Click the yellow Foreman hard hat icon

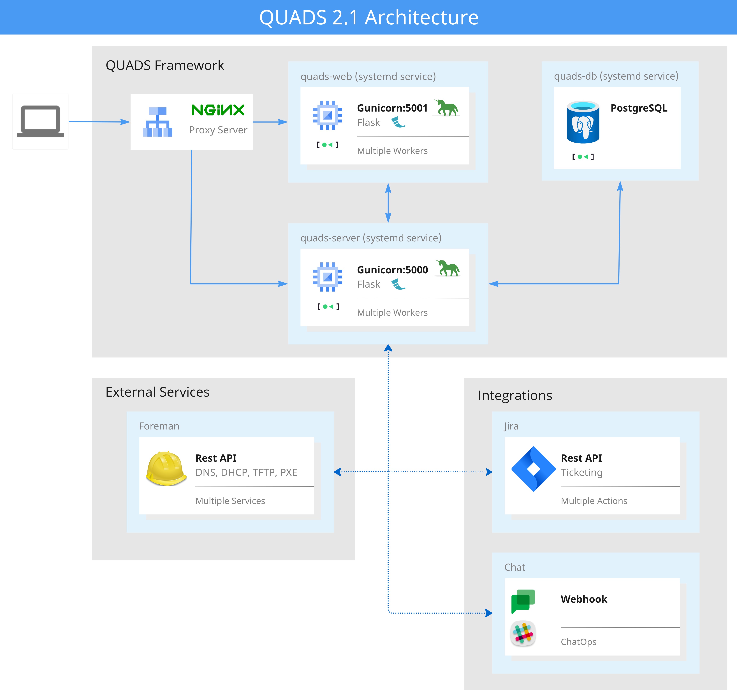pos(166,468)
